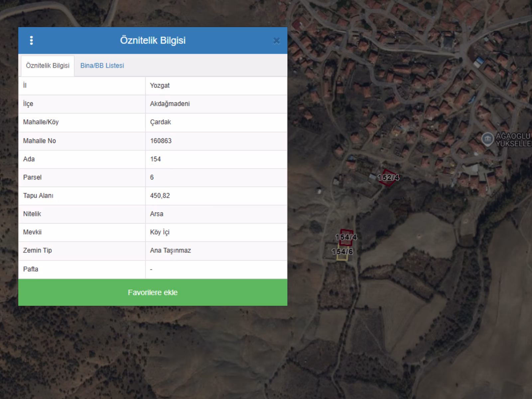532x399 pixels.
Task: Select parcel 154/6 on the map
Action: [342, 252]
